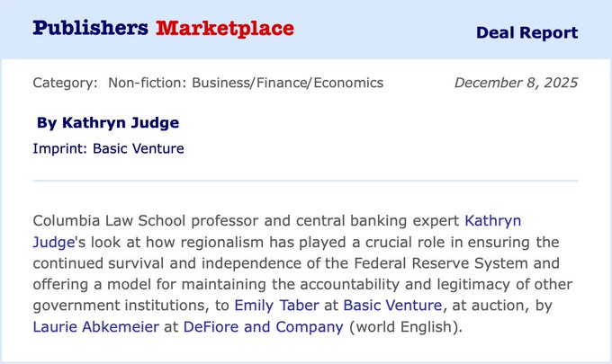Click the Columbia Law School professor text
The image size is (612, 364).
coord(135,220)
